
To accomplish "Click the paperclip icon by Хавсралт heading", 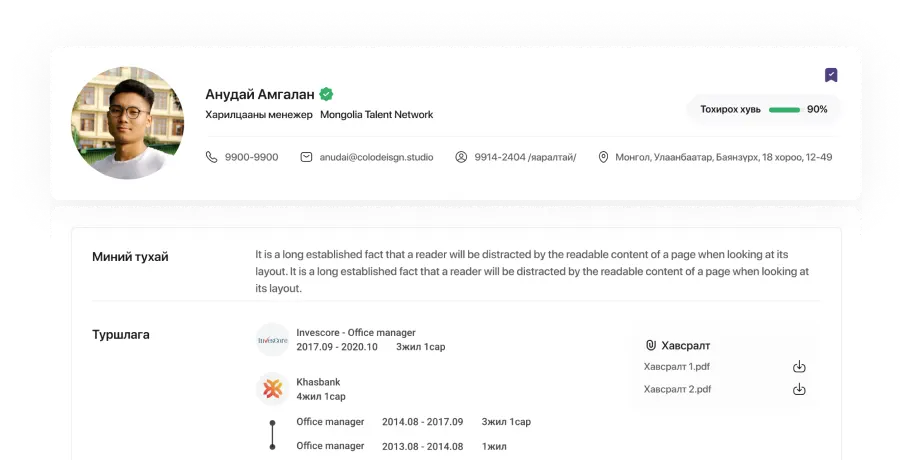I will point(650,345).
